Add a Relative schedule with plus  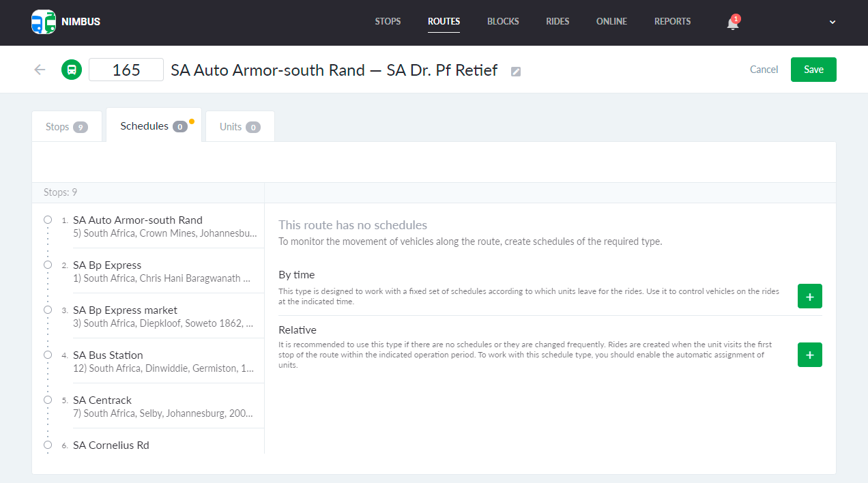809,355
